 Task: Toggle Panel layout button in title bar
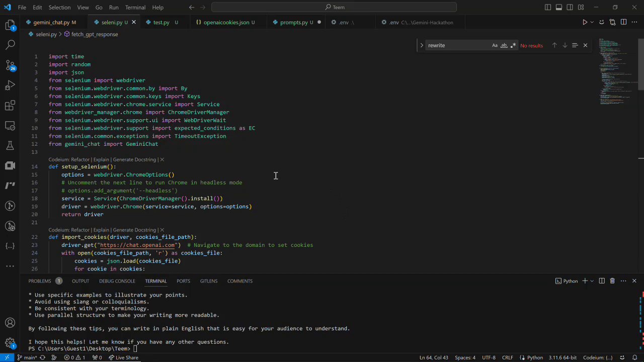point(559,8)
